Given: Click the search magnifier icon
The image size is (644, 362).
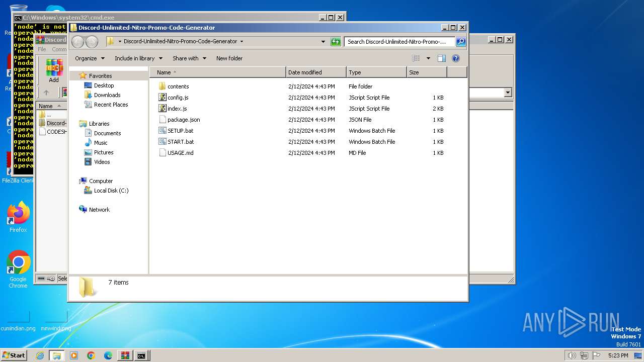Looking at the screenshot, I should (460, 42).
